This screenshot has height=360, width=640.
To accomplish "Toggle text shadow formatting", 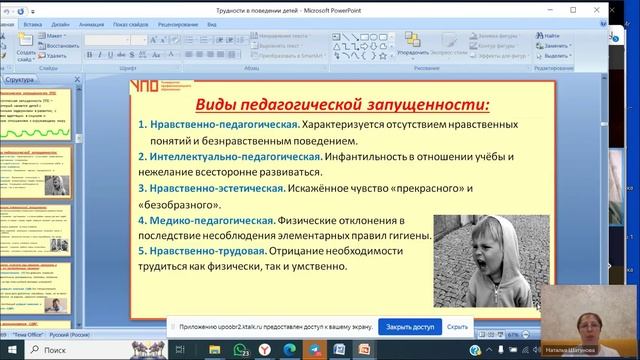I will coord(132,55).
